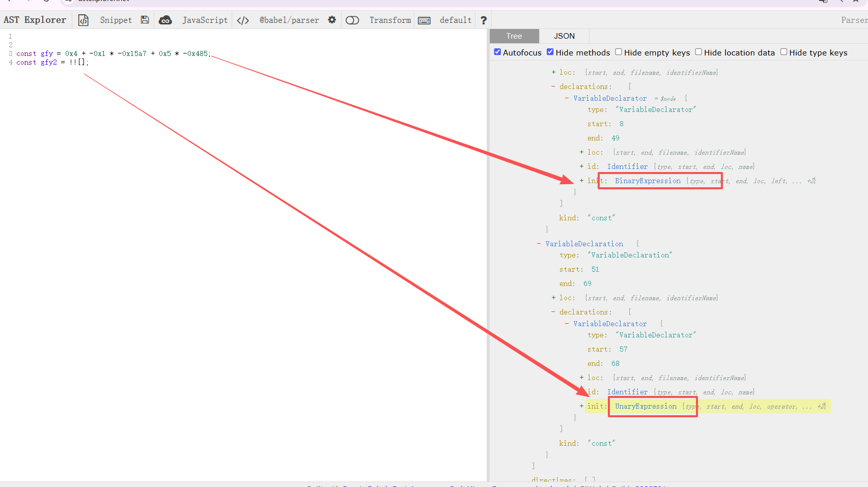Click the VariableDeclaration node name
Viewport: 868px width, 487px height.
click(584, 244)
